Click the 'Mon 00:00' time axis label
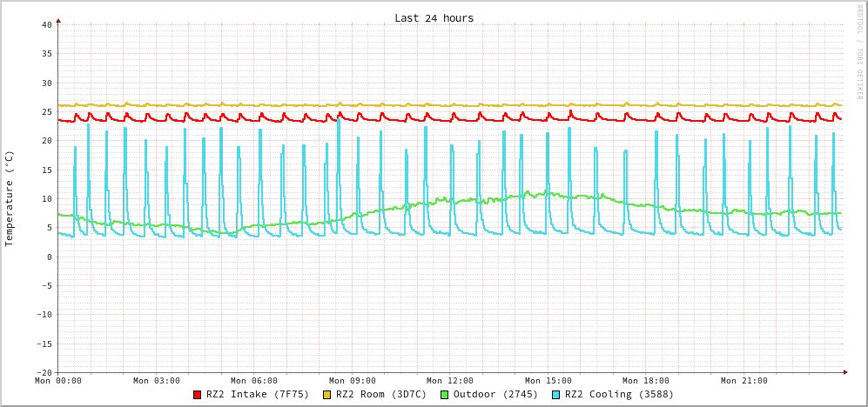 [58, 380]
